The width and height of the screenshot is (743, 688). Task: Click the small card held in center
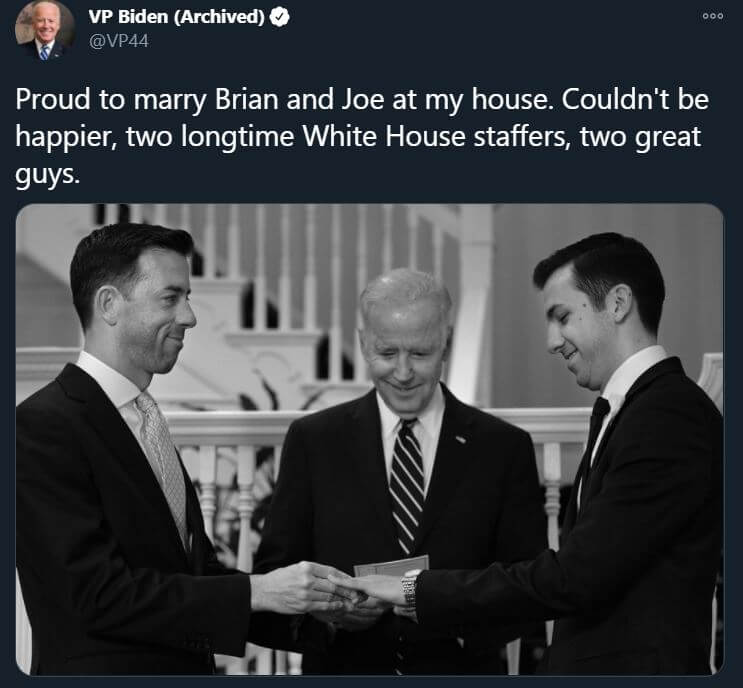[x=391, y=566]
